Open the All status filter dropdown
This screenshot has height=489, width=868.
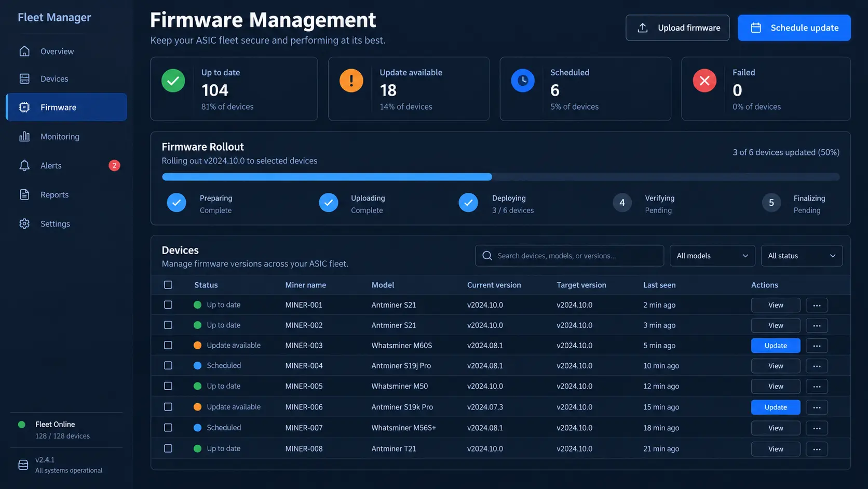(x=802, y=256)
